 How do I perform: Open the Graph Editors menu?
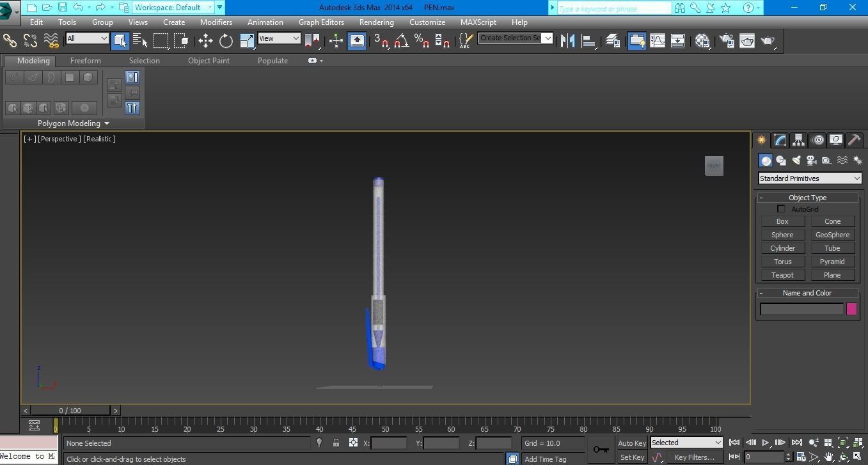pyautogui.click(x=321, y=22)
